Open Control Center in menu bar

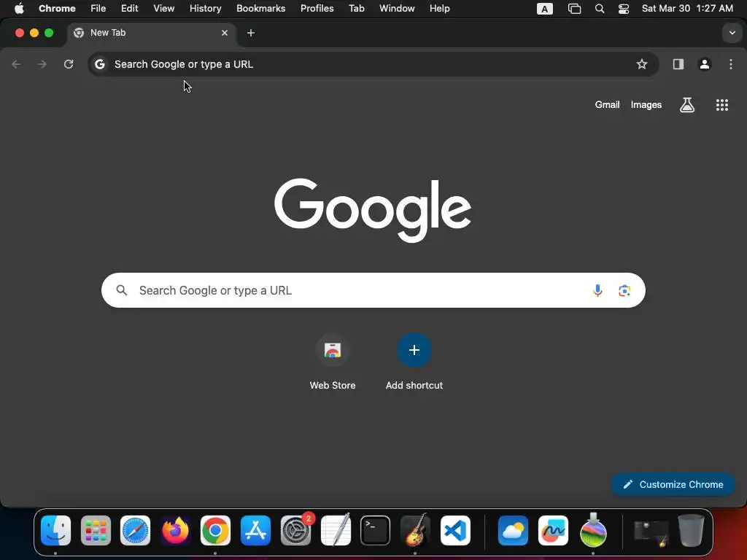[x=624, y=9]
